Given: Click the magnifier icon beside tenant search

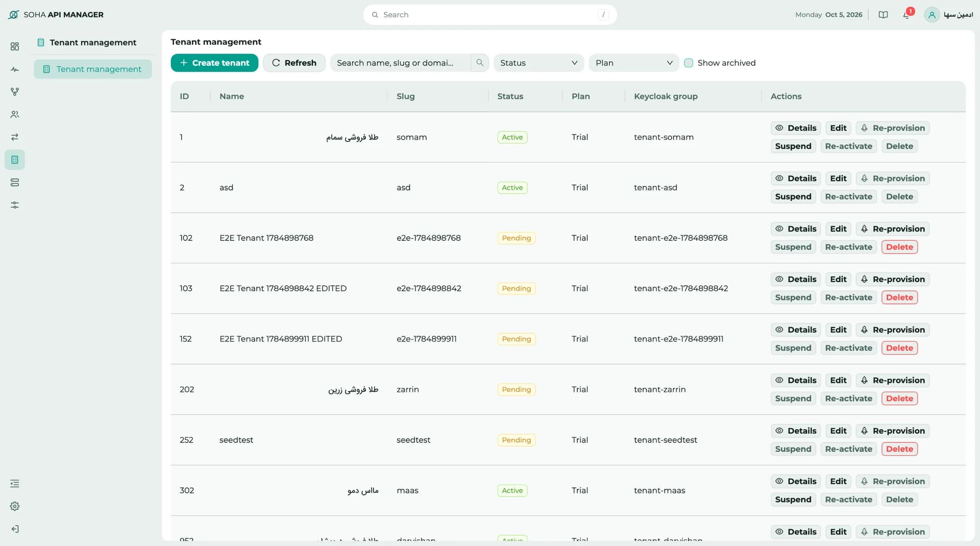Looking at the screenshot, I should 480,63.
